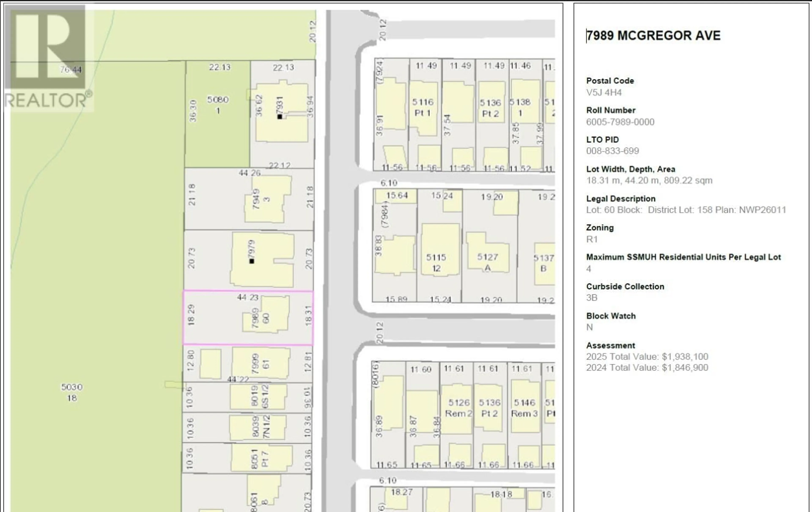
Task: Click the Block Watch value N
Action: coord(590,327)
